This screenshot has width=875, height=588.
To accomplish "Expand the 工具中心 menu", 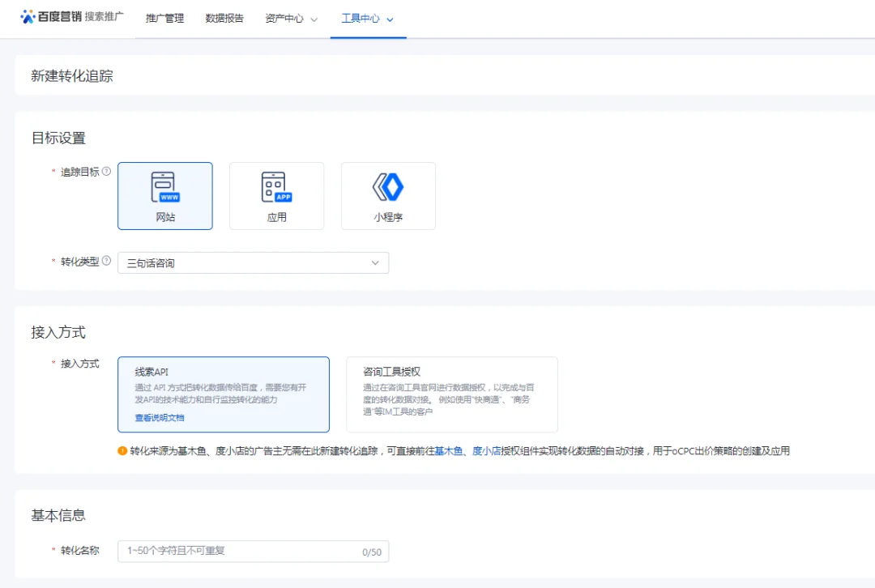I will tap(368, 19).
